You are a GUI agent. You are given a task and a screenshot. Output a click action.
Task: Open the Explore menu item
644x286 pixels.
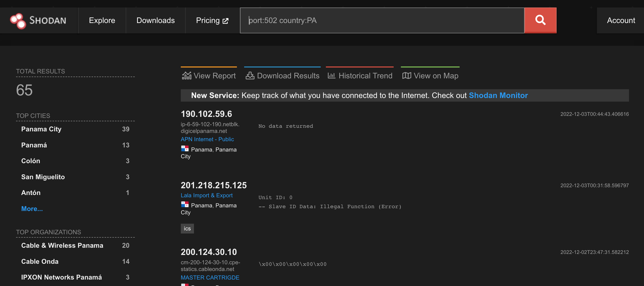coord(102,20)
